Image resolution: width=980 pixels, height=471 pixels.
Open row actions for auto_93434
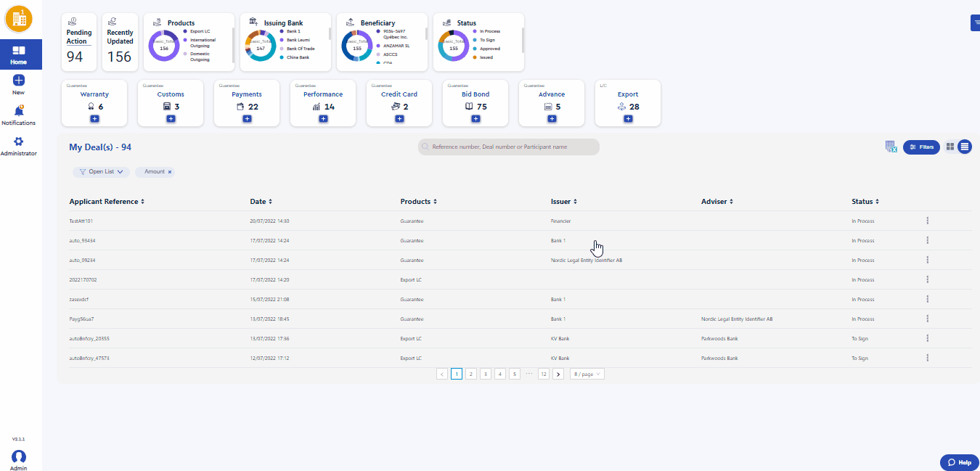[927, 240]
